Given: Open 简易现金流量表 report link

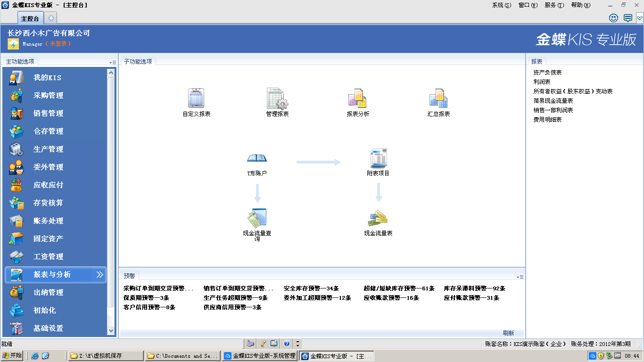Looking at the screenshot, I should (553, 101).
